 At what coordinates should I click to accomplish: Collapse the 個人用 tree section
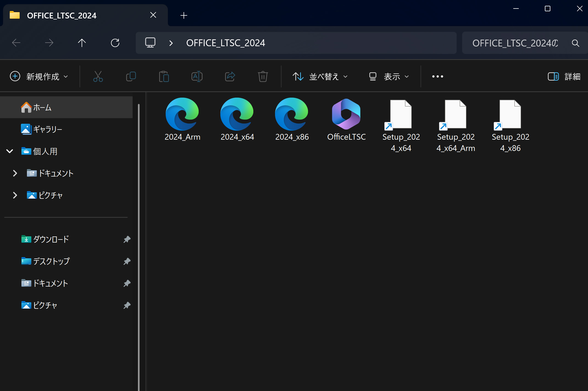coord(10,151)
